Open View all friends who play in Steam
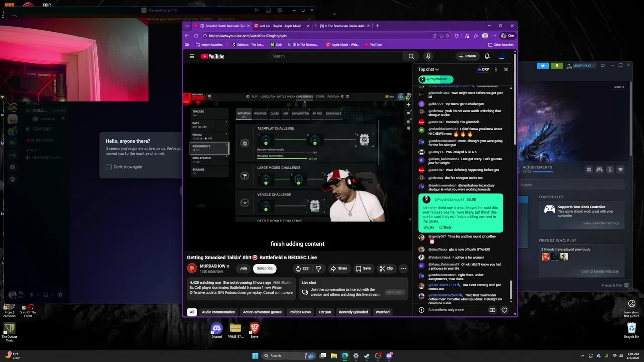Screen dimensions: 644x362 point(600,271)
